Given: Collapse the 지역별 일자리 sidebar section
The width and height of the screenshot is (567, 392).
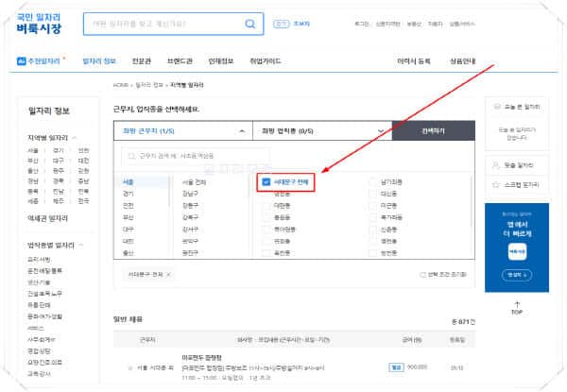Looking at the screenshot, I should click(x=75, y=138).
